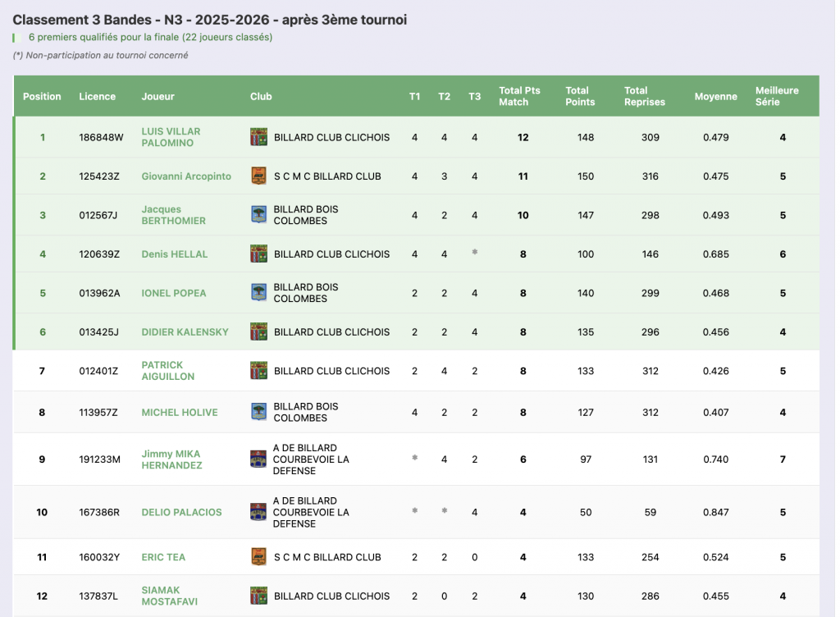Click the club logo in MICHEL HOLIVE's row
Screen dimensions: 840x617
(258, 412)
